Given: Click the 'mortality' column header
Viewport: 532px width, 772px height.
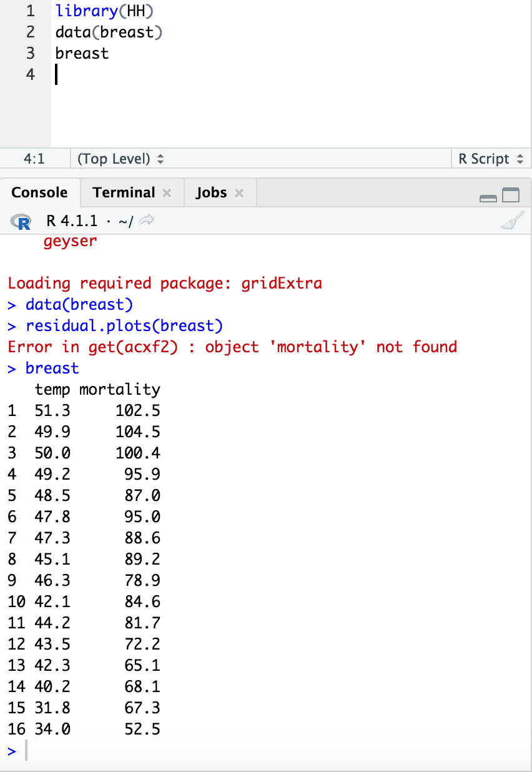Looking at the screenshot, I should [x=120, y=390].
